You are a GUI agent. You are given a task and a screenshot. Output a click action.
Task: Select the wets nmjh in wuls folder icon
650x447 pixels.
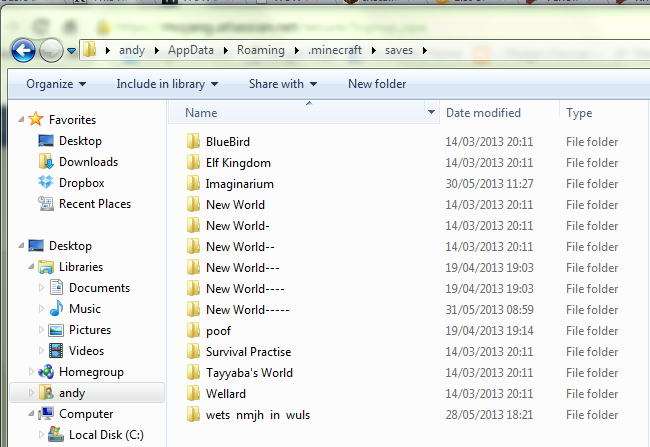tap(193, 415)
